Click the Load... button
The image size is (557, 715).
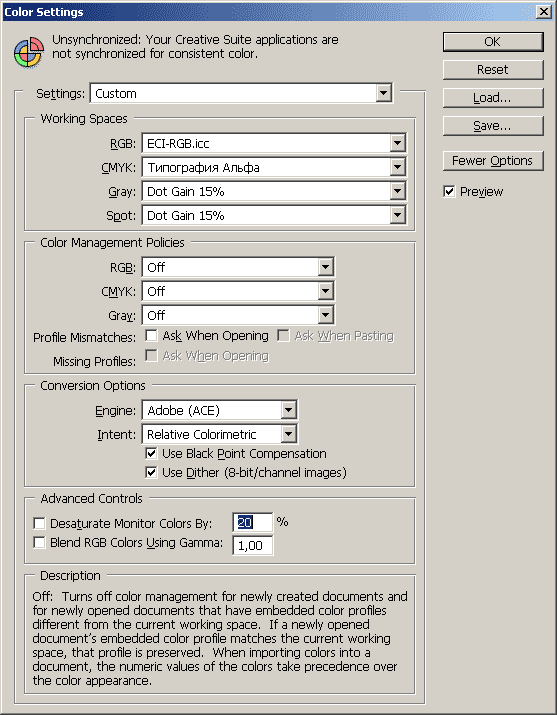tap(493, 98)
